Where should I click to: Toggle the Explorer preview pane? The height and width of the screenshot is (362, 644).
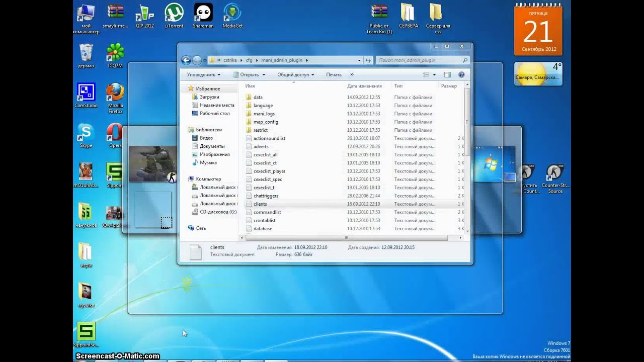click(448, 74)
